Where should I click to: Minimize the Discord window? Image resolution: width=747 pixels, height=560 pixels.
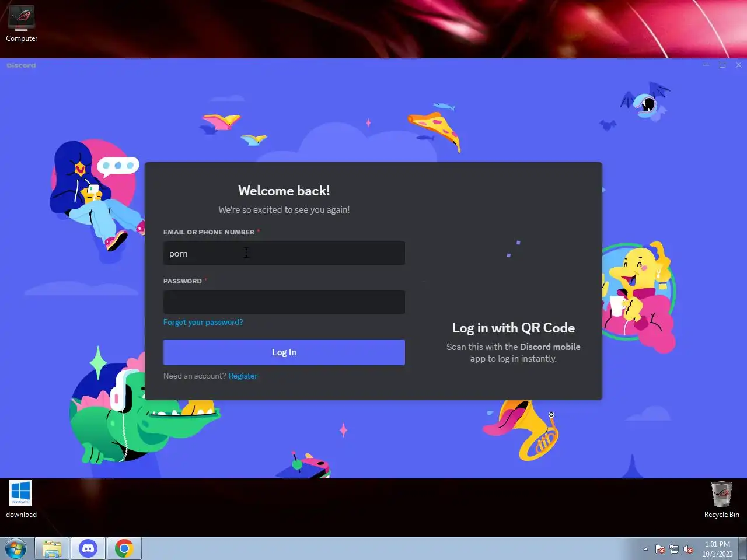click(x=706, y=65)
